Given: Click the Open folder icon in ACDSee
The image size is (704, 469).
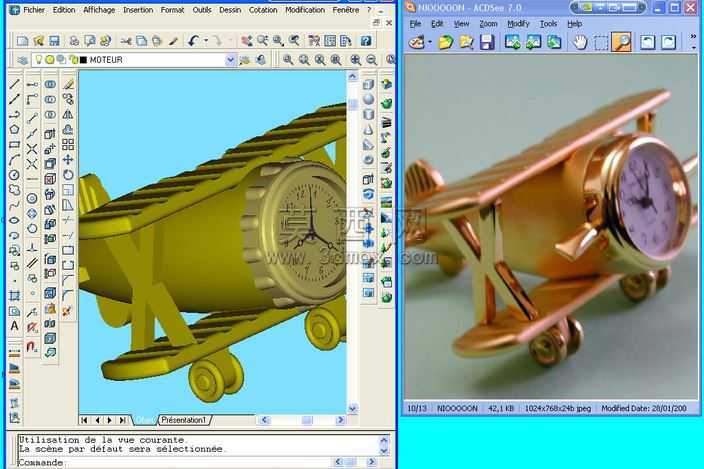Looking at the screenshot, I should 445,42.
